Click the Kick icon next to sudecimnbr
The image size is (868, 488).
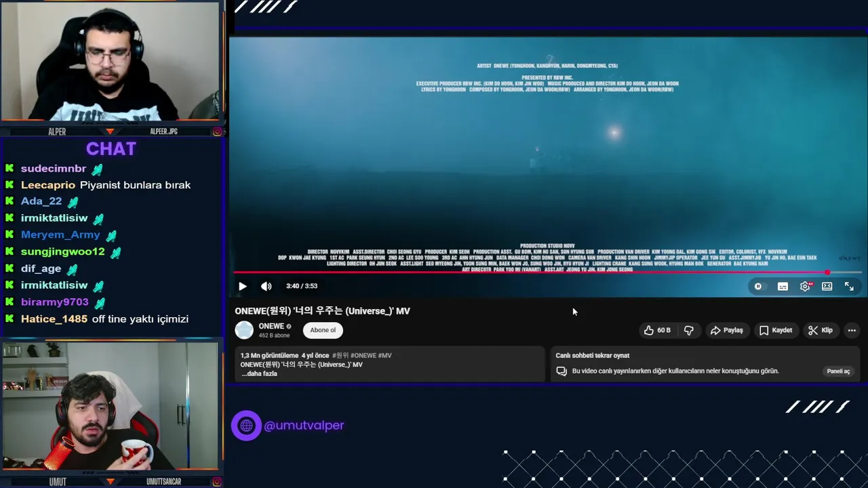tap(9, 168)
